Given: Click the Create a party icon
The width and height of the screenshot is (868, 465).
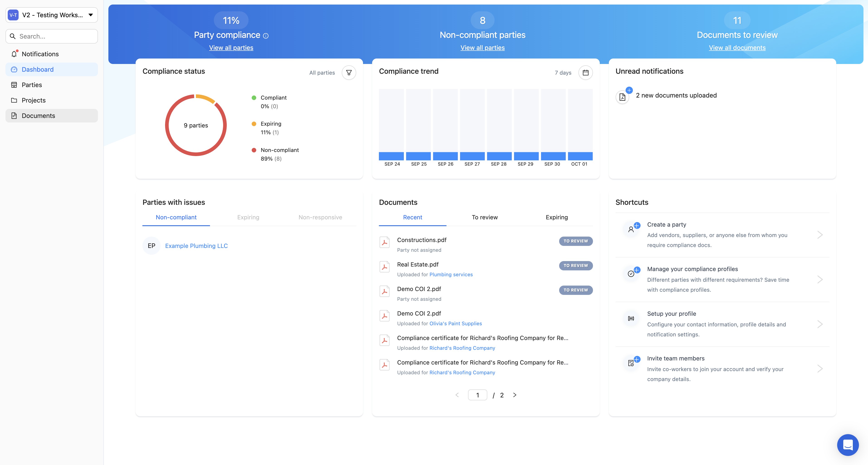Looking at the screenshot, I should 631,229.
